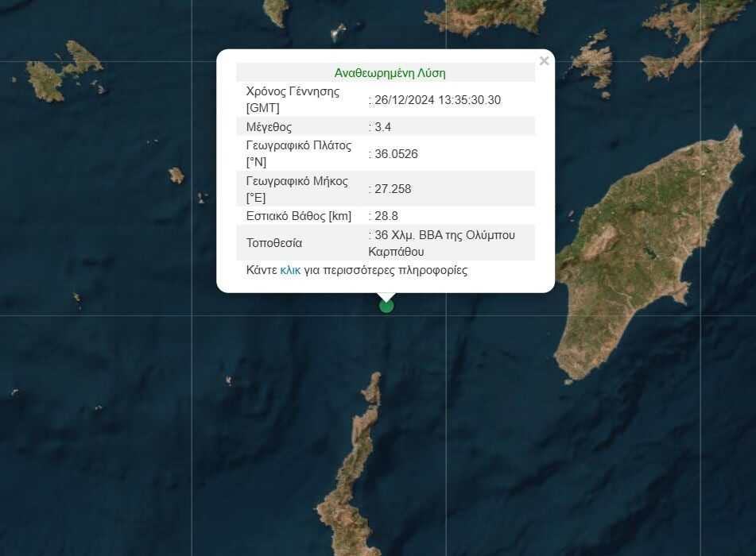Viewport: 756px width, 556px height.
Task: Follow the 'κλικ' link for more information
Action: tap(290, 270)
